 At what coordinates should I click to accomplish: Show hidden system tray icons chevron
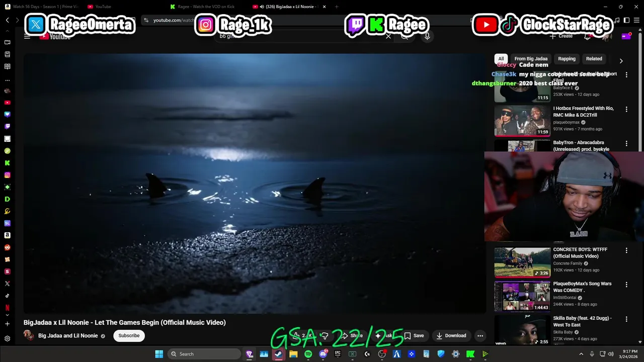pyautogui.click(x=581, y=354)
